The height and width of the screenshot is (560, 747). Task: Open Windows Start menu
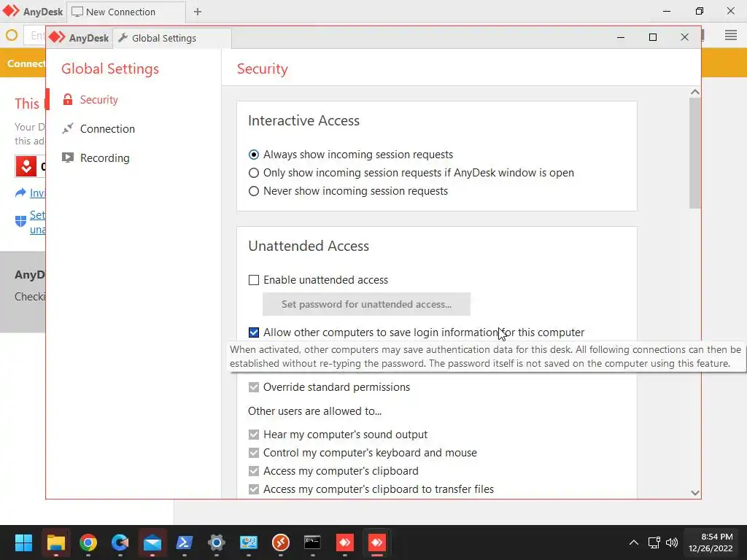[23, 542]
